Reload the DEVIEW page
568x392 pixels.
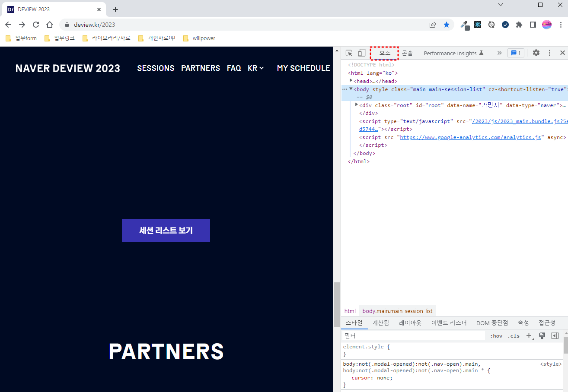(36, 25)
